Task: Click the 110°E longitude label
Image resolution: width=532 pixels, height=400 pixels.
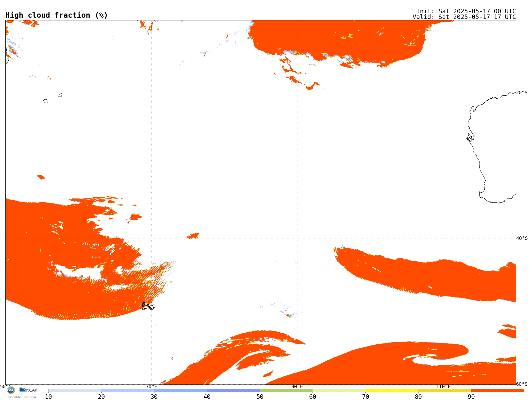Action: pyautogui.click(x=443, y=387)
